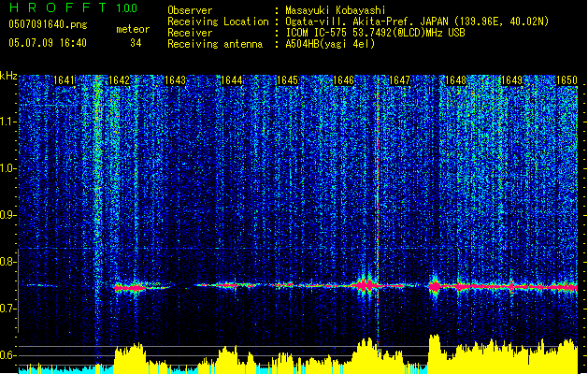Click the red echo burst before 1648
The image size is (588, 374).
435,287
